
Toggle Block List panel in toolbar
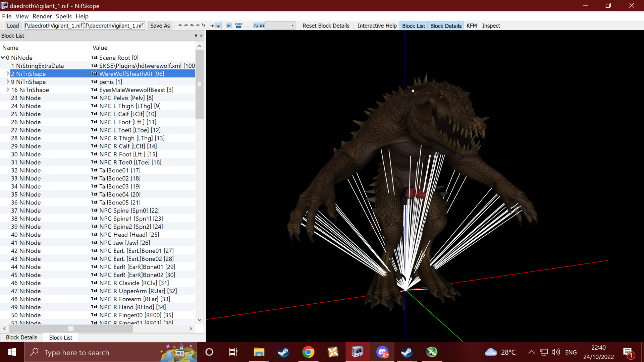click(414, 25)
